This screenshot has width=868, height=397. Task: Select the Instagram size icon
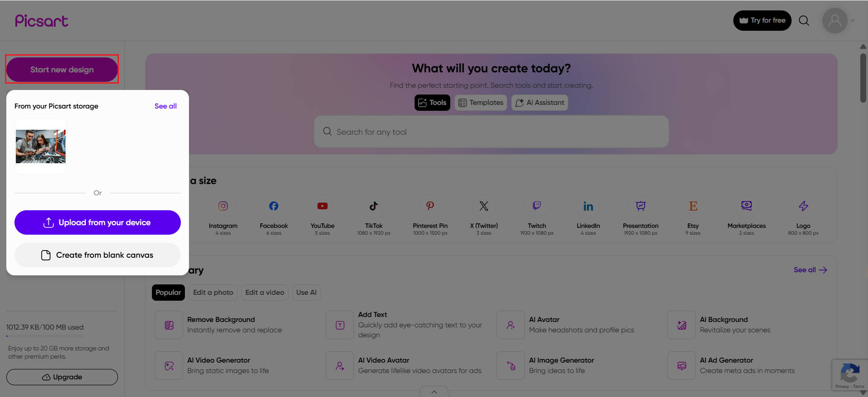point(223,206)
